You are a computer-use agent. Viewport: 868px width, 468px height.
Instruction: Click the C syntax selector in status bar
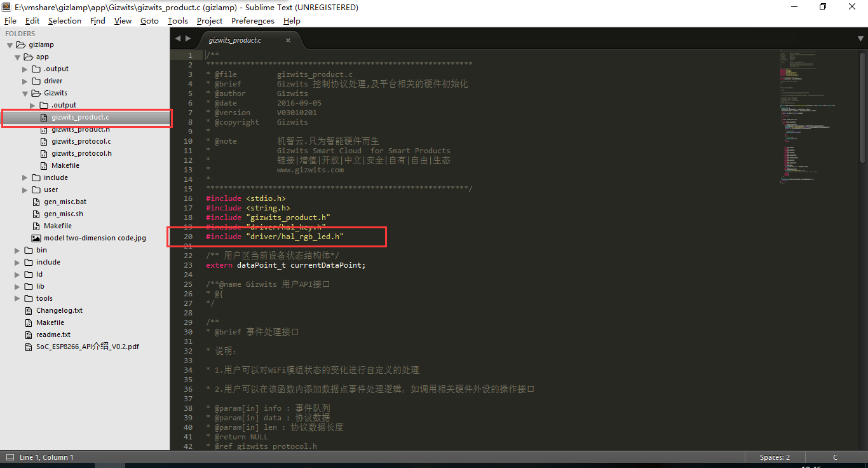835,457
